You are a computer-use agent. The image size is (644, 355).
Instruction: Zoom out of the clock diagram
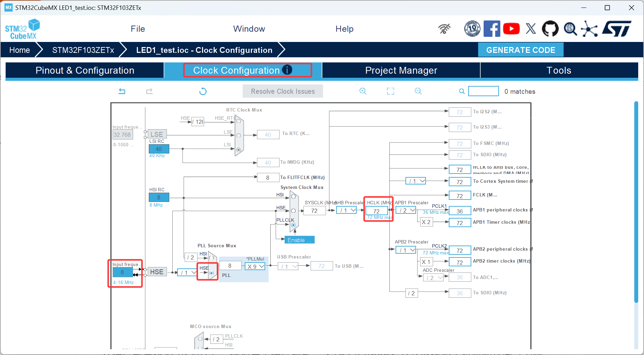(x=418, y=91)
